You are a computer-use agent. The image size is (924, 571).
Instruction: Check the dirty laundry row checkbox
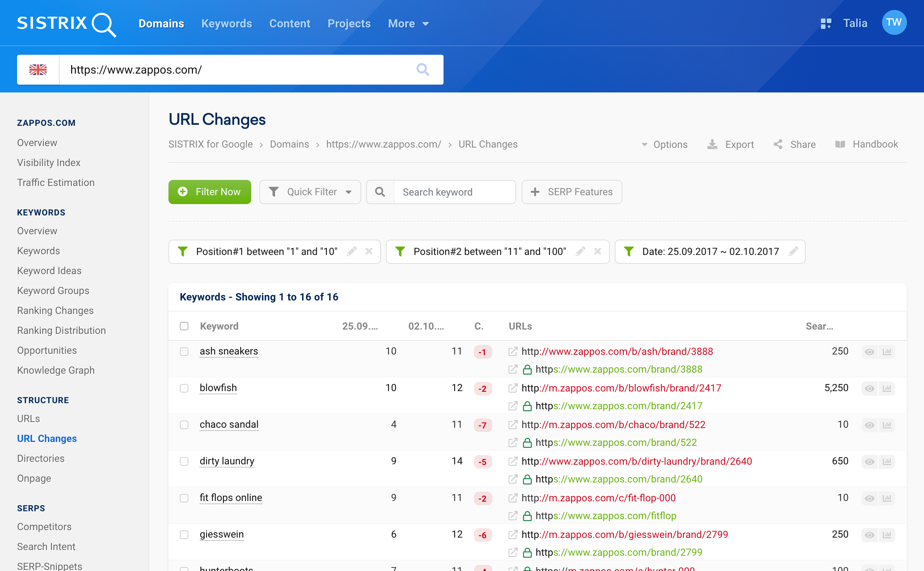[x=184, y=461]
